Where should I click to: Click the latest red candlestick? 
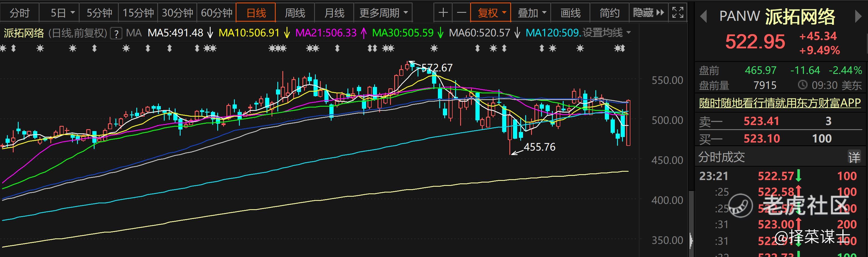coord(628,123)
